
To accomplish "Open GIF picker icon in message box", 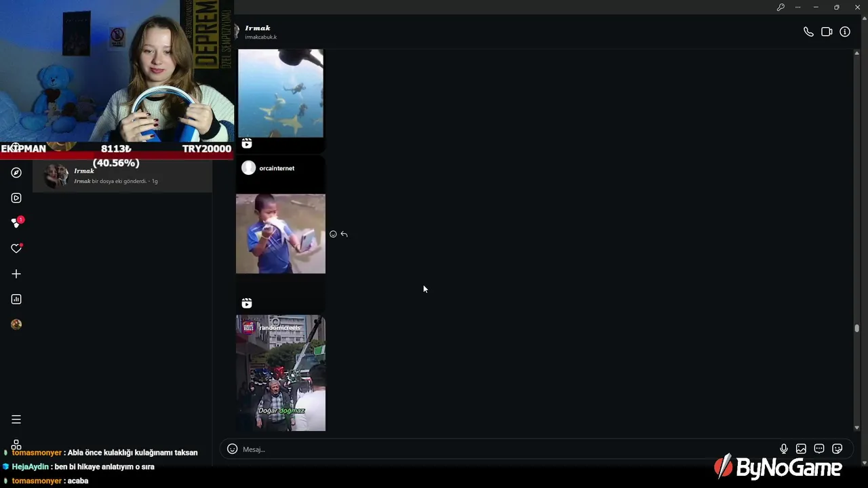I will coord(819,449).
